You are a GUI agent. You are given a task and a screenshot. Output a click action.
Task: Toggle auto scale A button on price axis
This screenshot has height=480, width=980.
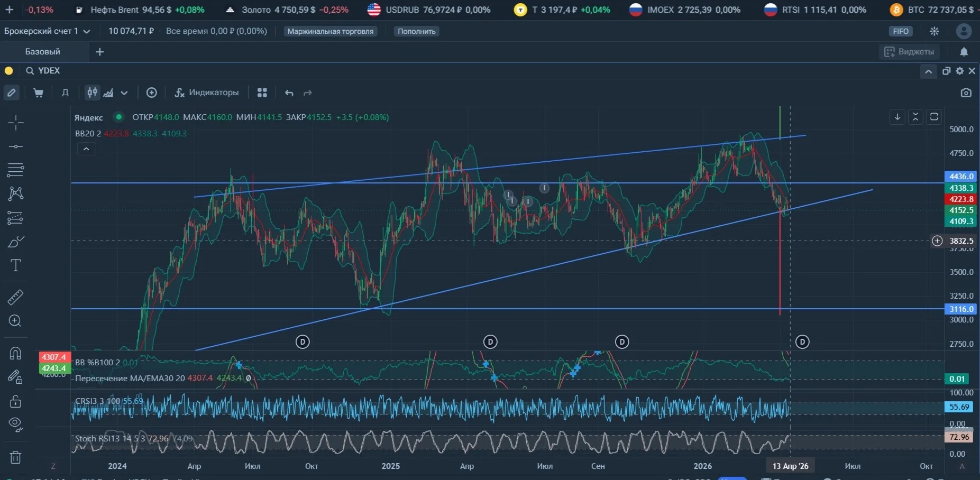(962, 466)
